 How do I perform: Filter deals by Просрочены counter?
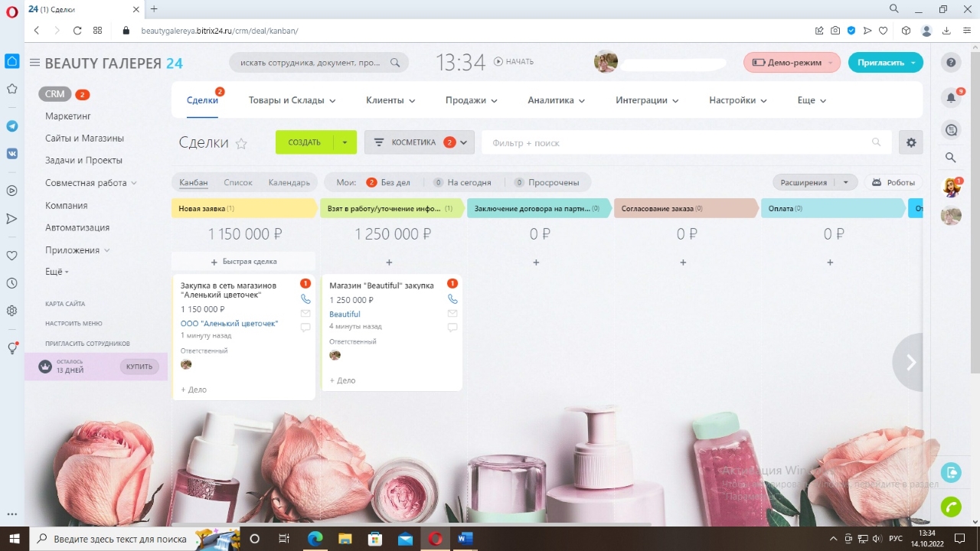tap(547, 183)
